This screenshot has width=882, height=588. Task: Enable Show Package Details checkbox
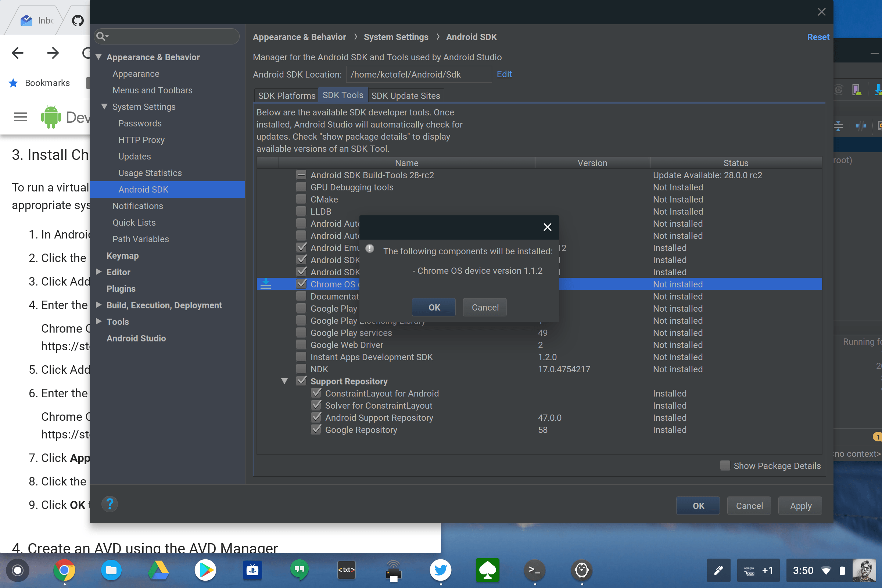725,465
